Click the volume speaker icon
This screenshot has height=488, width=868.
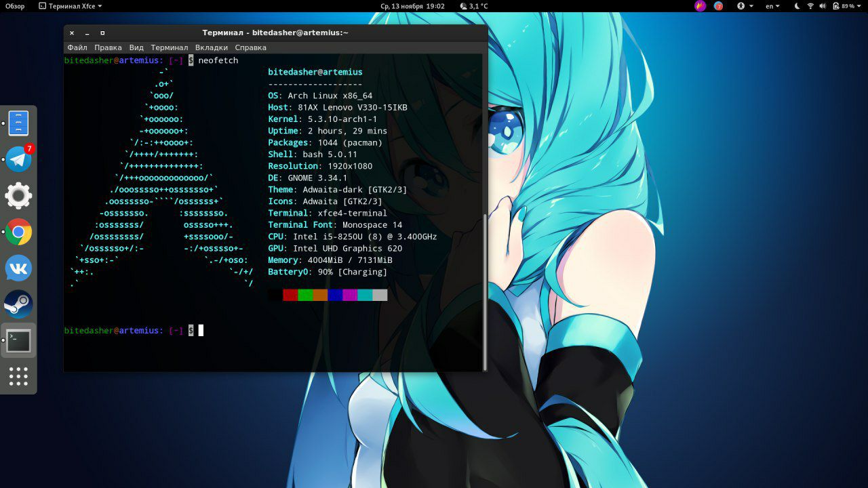(823, 6)
